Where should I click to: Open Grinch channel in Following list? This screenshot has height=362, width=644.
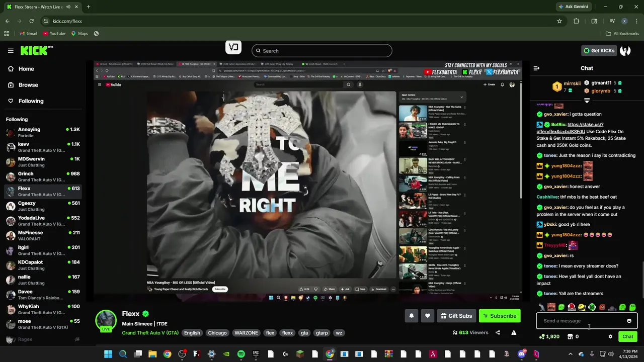[43, 177]
